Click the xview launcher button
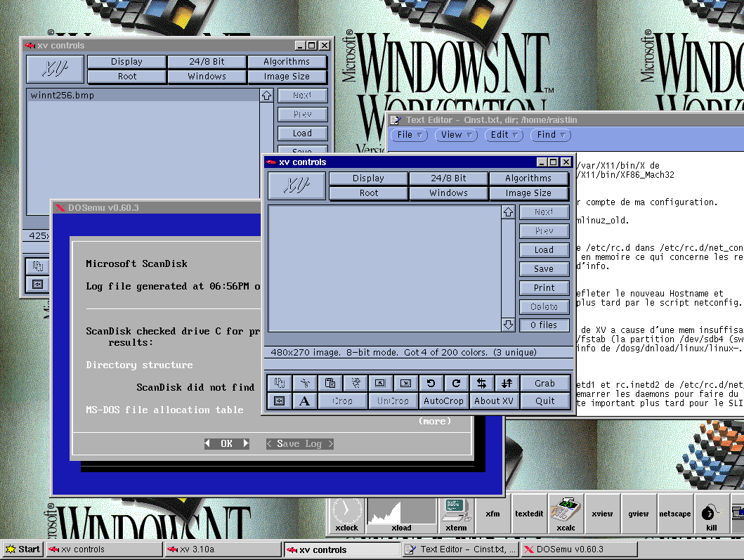Screen dimensions: 744x560 [602, 514]
